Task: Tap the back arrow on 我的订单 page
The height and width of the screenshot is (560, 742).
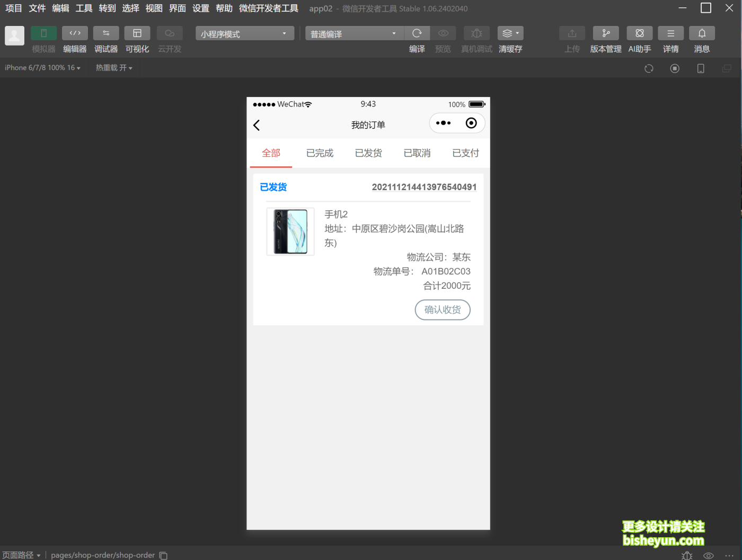Action: pyautogui.click(x=257, y=125)
